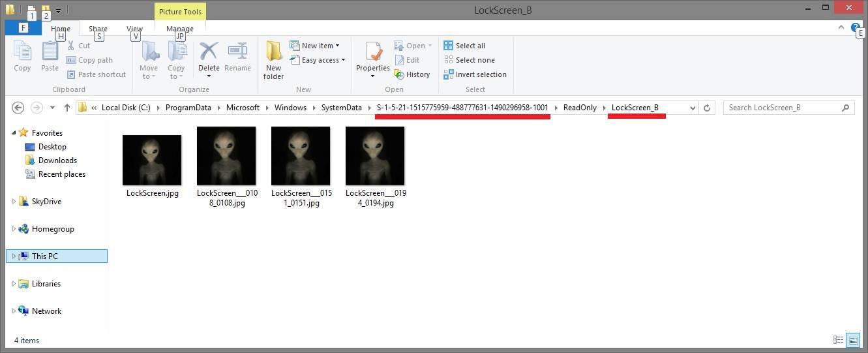
Task: Click the New folder icon
Action: pyautogui.click(x=273, y=52)
